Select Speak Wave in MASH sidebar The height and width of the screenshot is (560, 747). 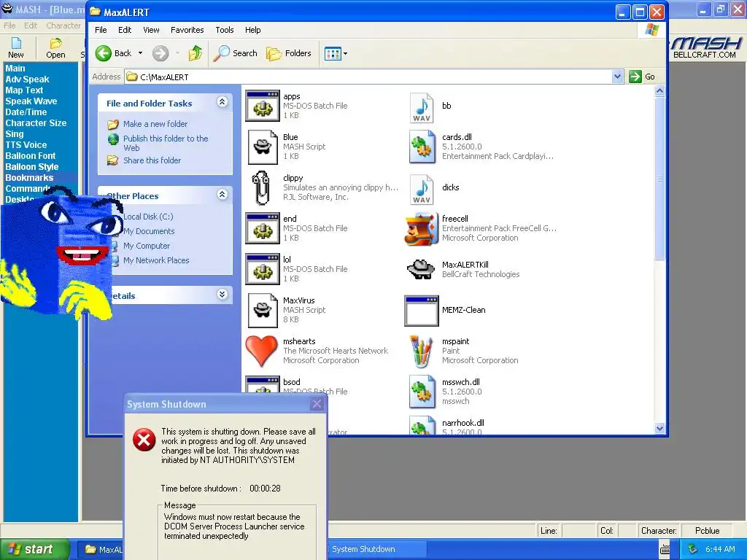pyautogui.click(x=31, y=101)
